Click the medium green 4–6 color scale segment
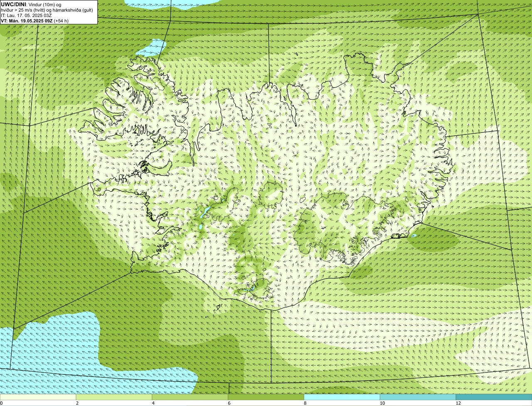 [190, 397]
